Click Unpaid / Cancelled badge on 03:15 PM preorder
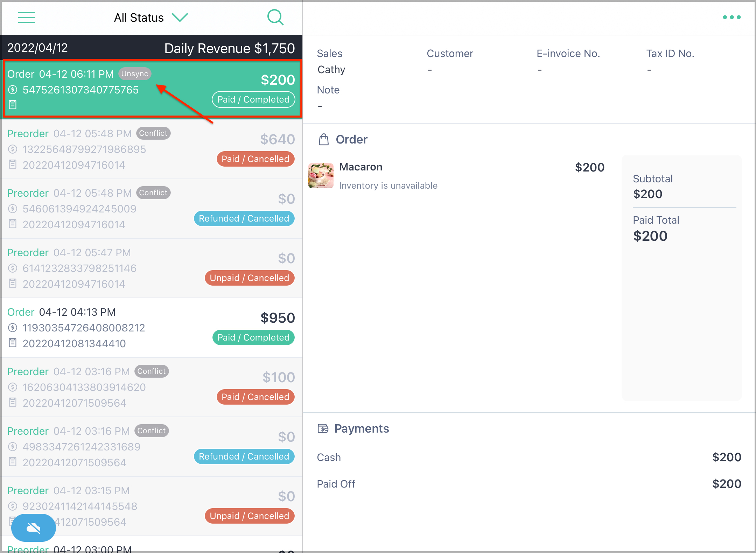 click(x=250, y=516)
